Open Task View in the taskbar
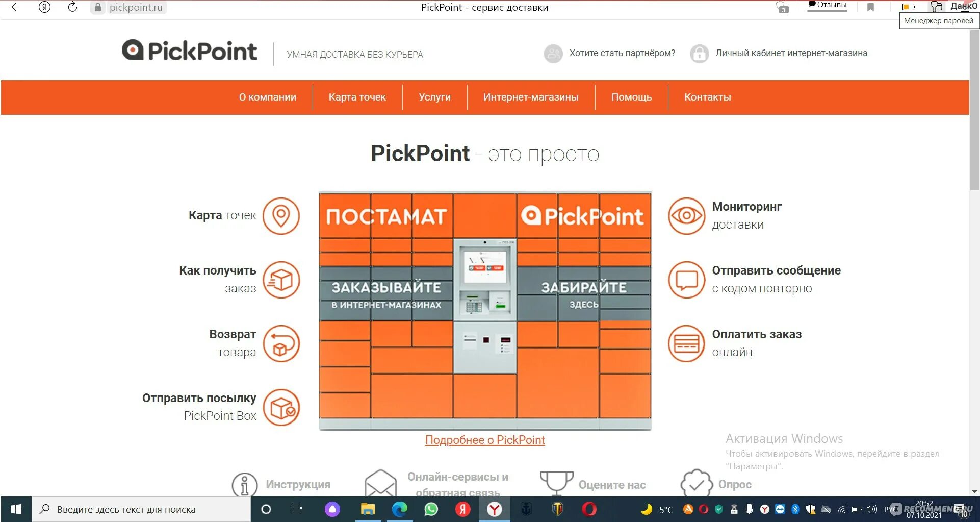The height and width of the screenshot is (522, 980). [x=297, y=509]
